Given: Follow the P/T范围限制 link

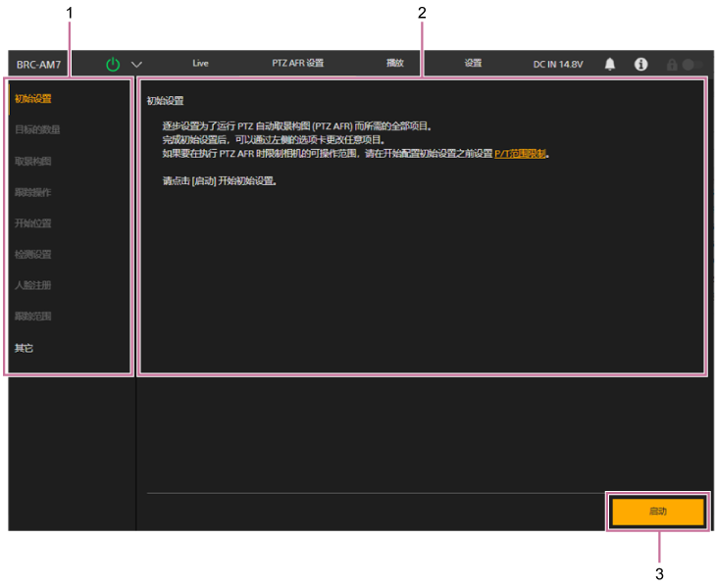Looking at the screenshot, I should (x=520, y=154).
